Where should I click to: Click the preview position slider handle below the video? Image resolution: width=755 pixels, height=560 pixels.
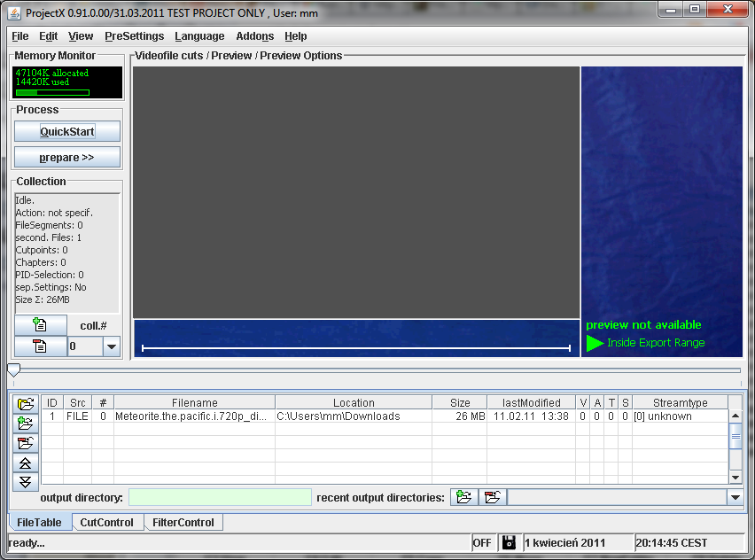[14, 369]
